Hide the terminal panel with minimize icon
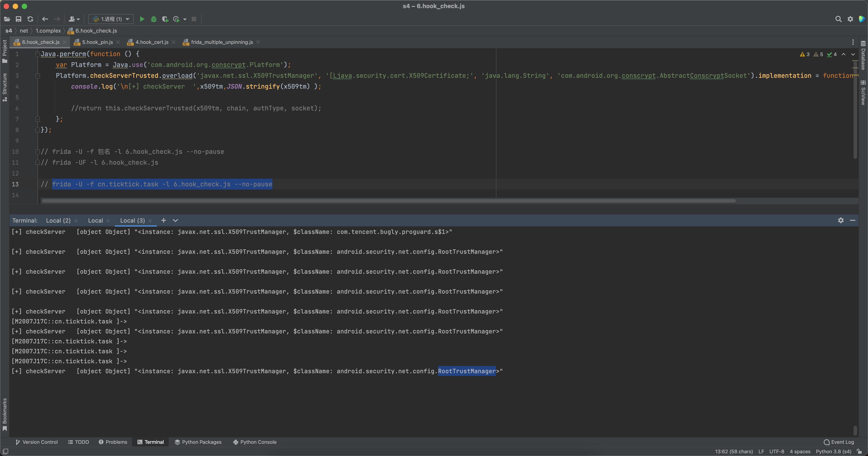This screenshot has width=868, height=456. 852,220
